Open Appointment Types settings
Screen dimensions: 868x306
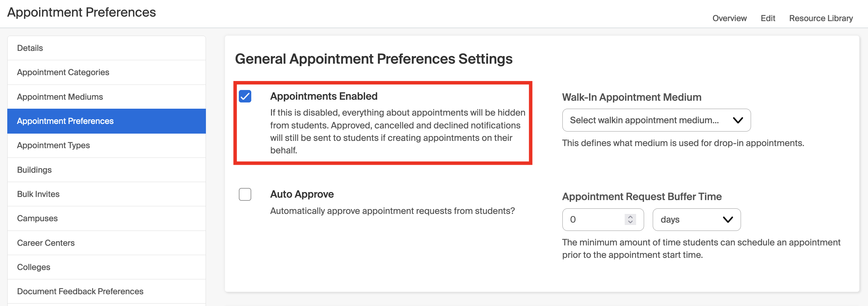tap(53, 145)
